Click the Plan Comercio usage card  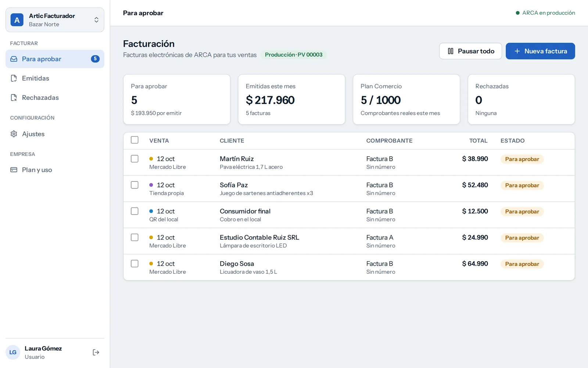point(406,99)
